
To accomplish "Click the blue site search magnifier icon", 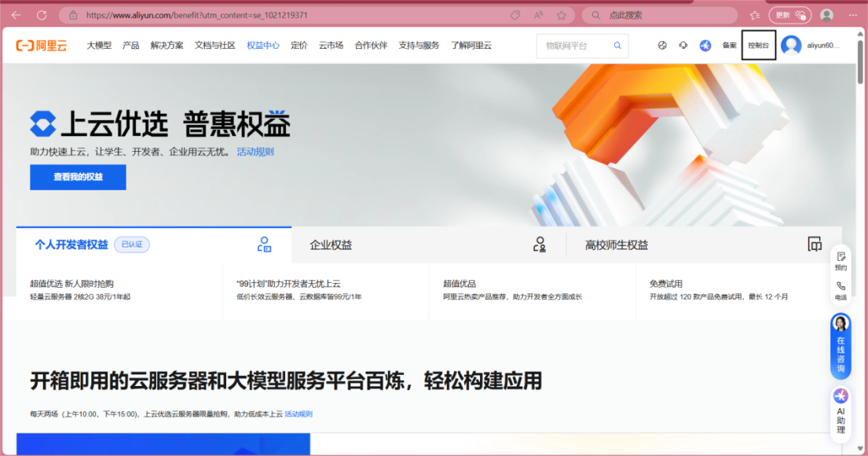I will pos(617,46).
